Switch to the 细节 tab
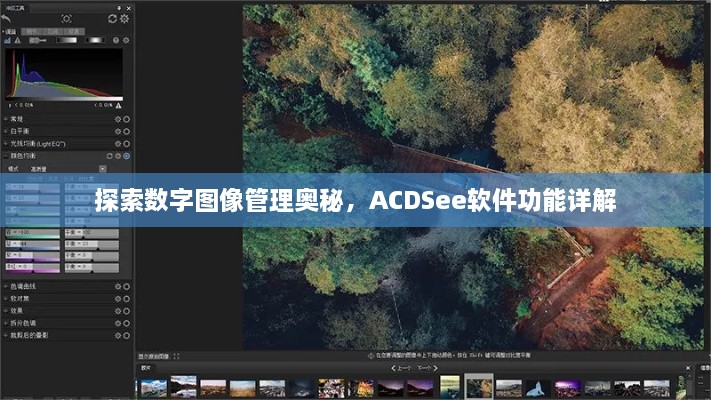711x400 pixels. pyautogui.click(x=32, y=31)
